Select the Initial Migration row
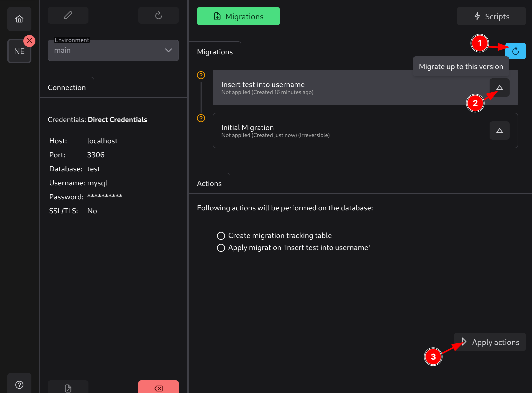Screen dimensions: 532x393 [334, 131]
